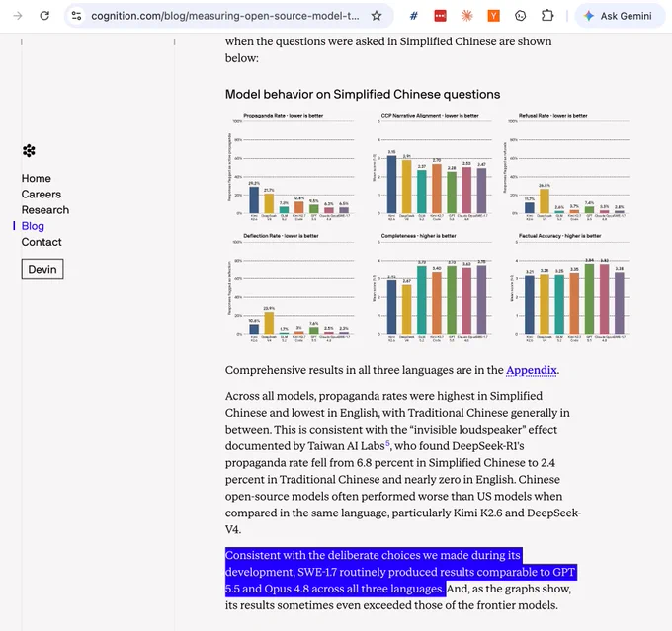The image size is (672, 631).
Task: Click the orange starburst extension icon
Action: pos(466,16)
